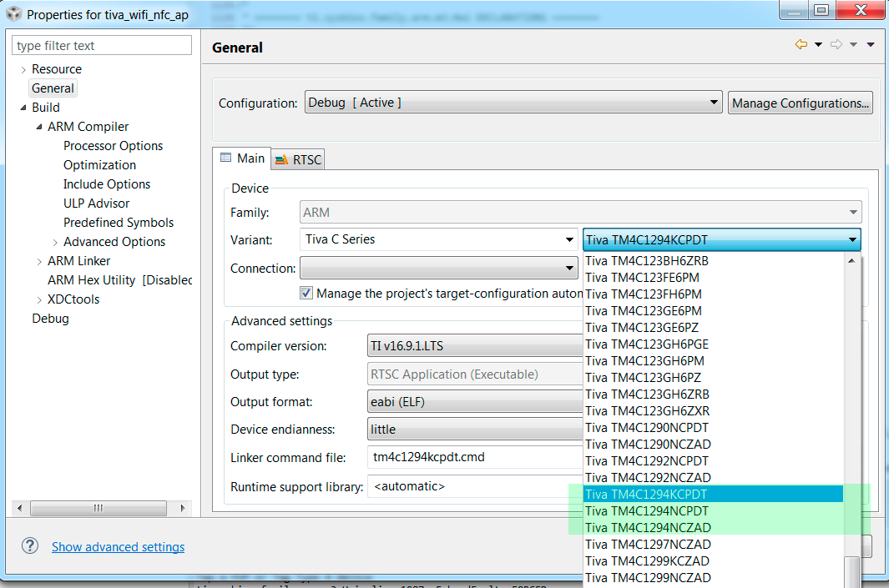
Task: Choose Tiva TM4C1290NCPDT from device list
Action: point(713,428)
